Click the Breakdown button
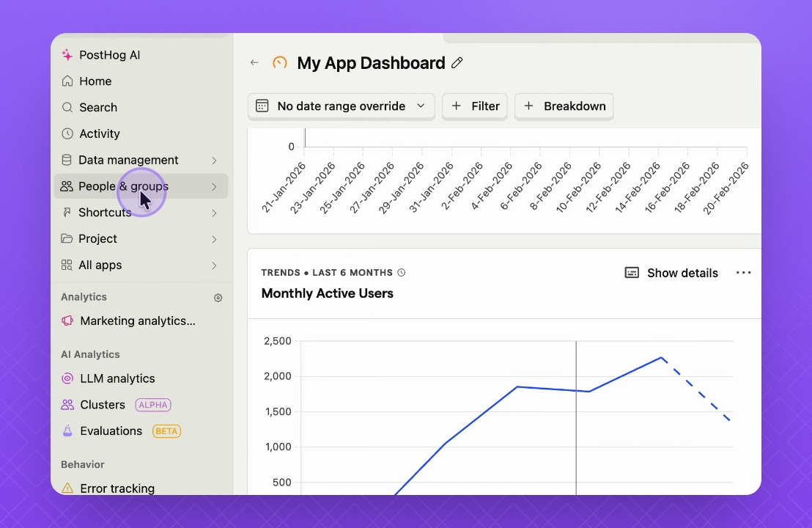The image size is (812, 528). pos(564,106)
